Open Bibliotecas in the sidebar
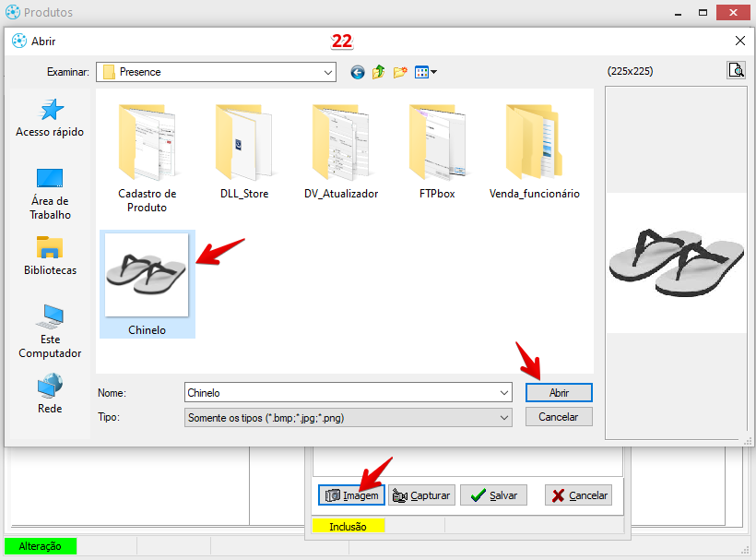Screen dimensions: 756x560 (x=50, y=256)
